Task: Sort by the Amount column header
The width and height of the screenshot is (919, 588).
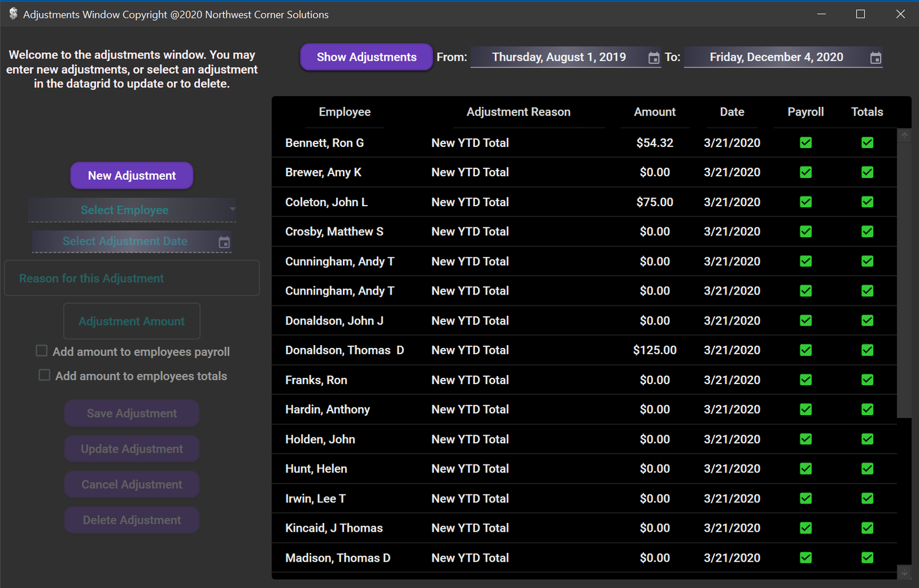Action: (654, 112)
